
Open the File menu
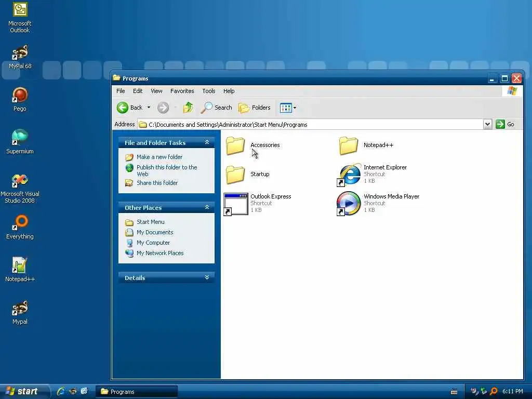tap(121, 91)
